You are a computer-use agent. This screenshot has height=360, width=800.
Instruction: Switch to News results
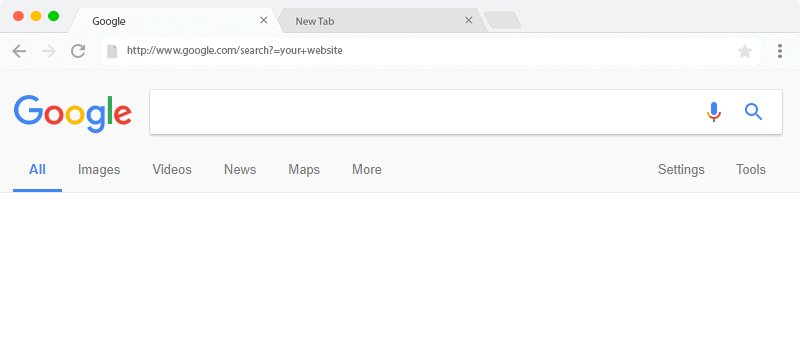coord(240,170)
